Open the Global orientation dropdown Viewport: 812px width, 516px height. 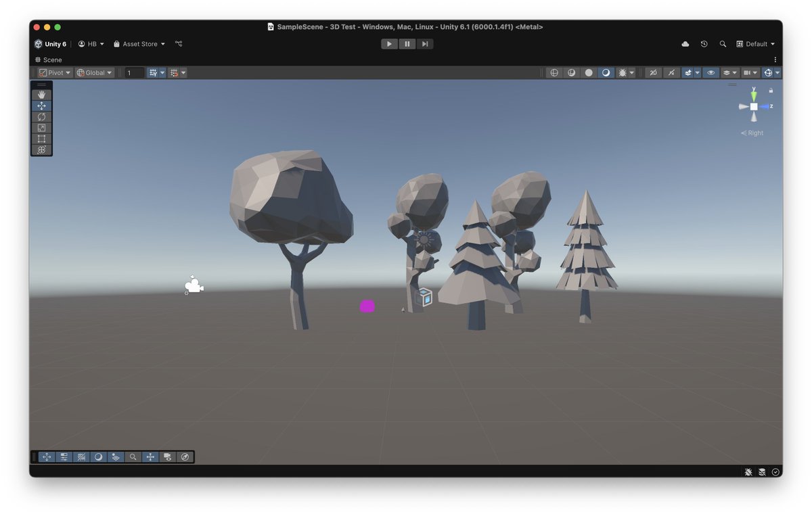pyautogui.click(x=93, y=72)
